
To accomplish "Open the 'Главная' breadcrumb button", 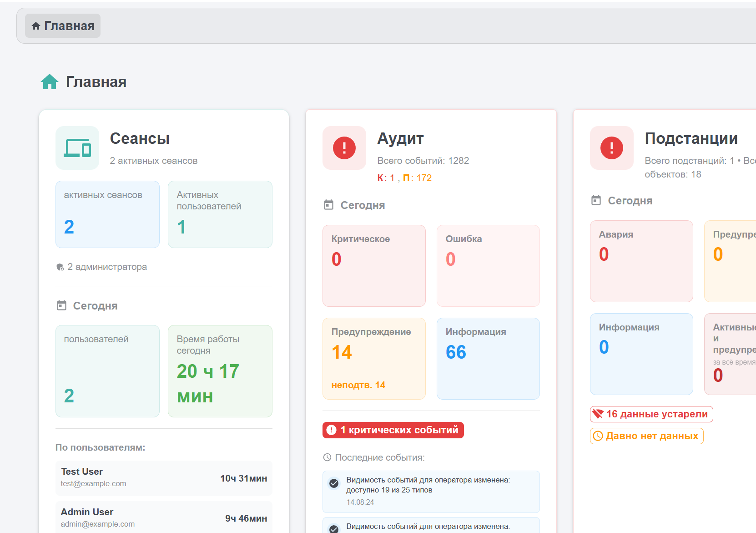I will pos(63,26).
